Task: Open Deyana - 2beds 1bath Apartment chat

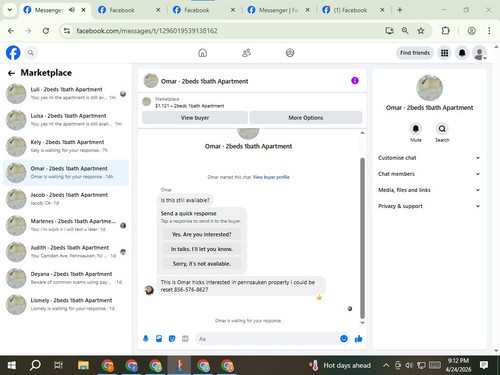Action: tap(66, 278)
